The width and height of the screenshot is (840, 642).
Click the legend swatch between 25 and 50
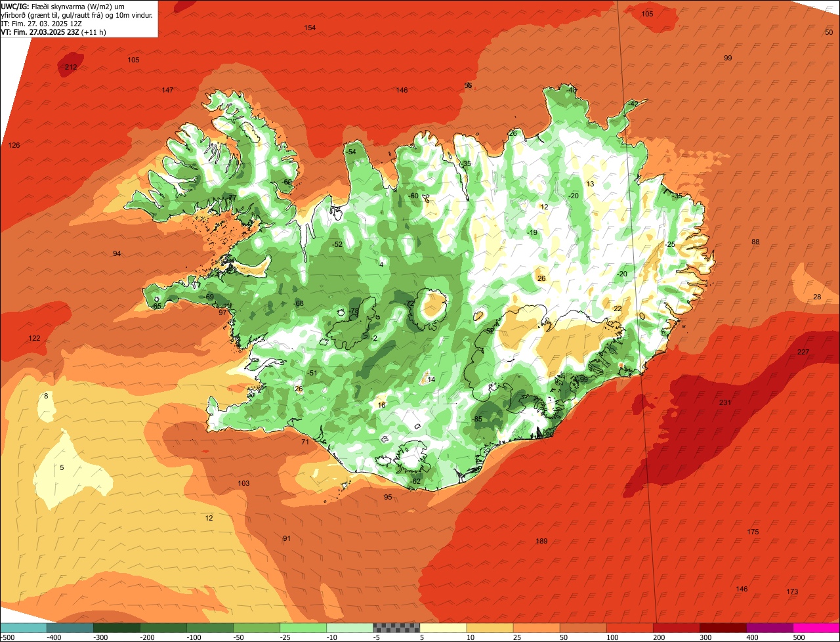536,628
